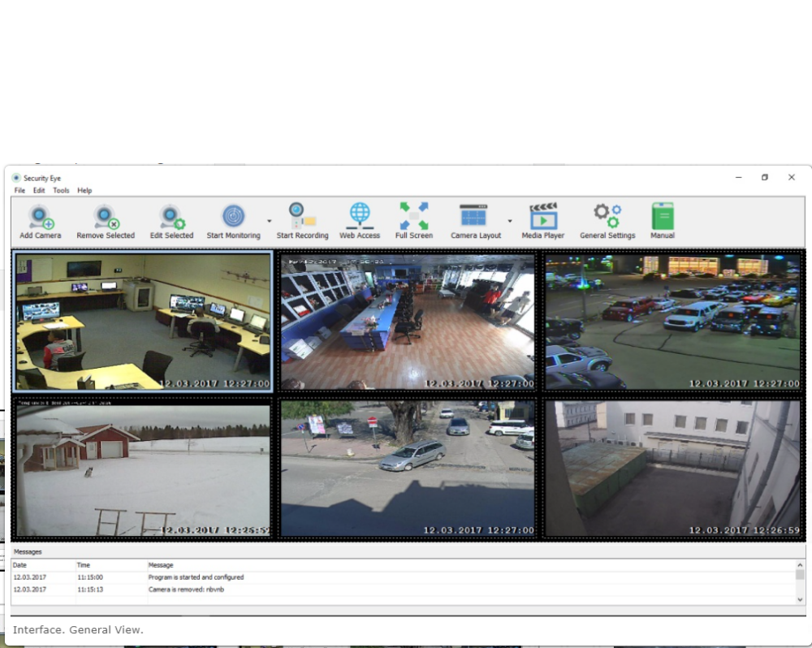Image resolution: width=812 pixels, height=648 pixels.
Task: Start monitoring with the radar icon
Action: [234, 216]
